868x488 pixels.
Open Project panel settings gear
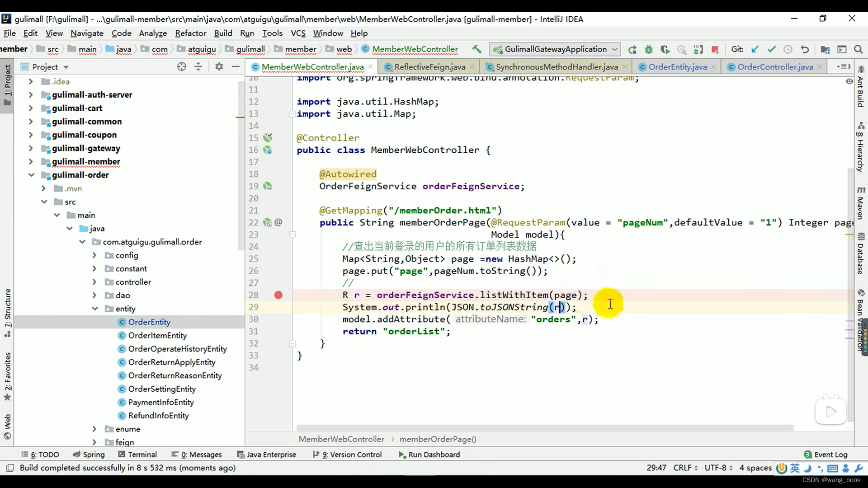pyautogui.click(x=219, y=67)
